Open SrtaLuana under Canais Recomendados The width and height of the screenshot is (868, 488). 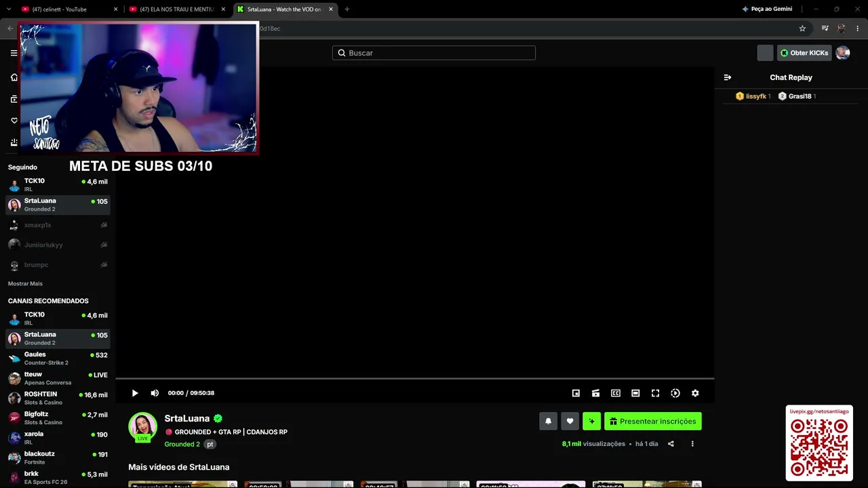(58, 338)
